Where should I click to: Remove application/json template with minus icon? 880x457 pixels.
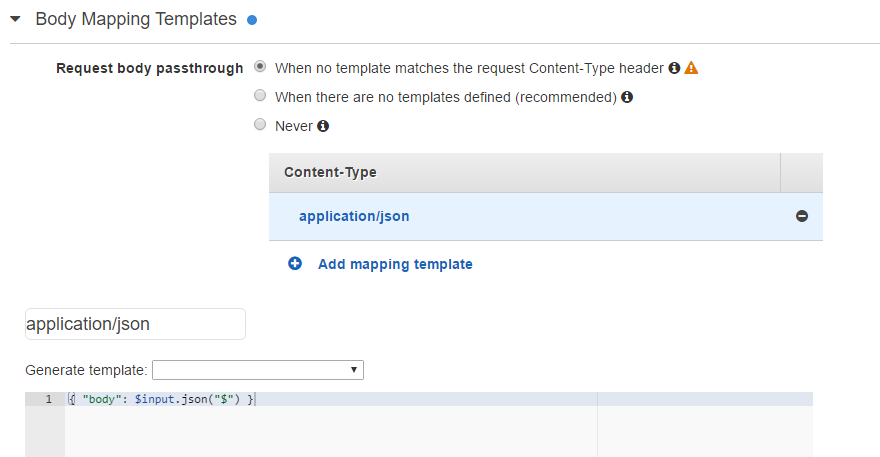(801, 216)
